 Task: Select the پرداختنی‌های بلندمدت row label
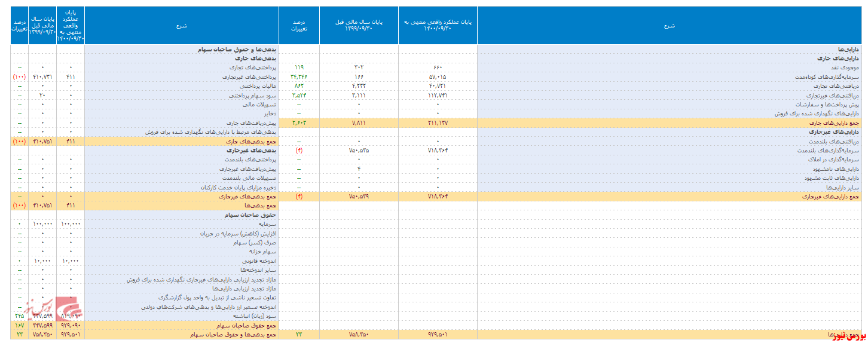(x=251, y=160)
